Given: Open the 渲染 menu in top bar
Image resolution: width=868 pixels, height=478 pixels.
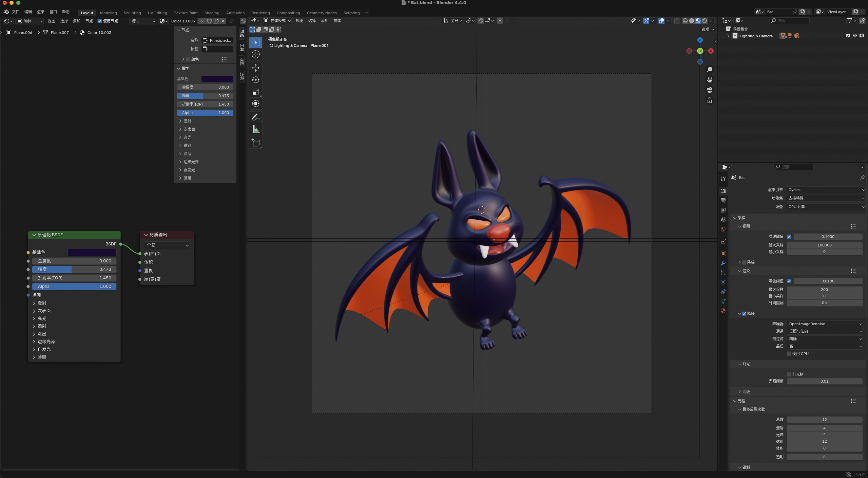Looking at the screenshot, I should [x=41, y=12].
